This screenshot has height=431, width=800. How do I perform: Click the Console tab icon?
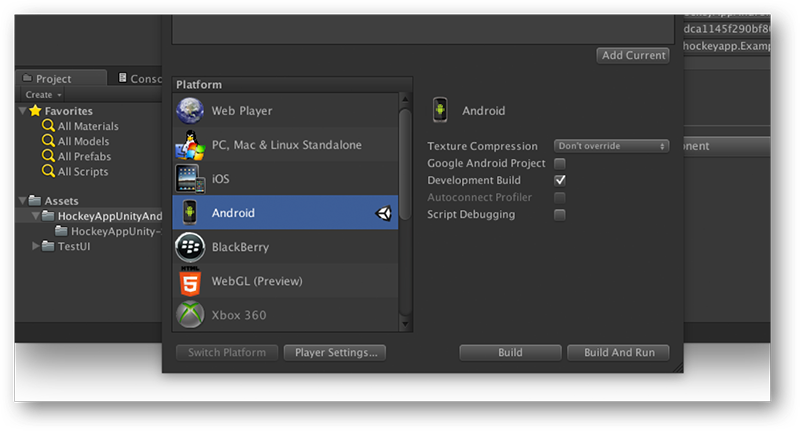[122, 78]
